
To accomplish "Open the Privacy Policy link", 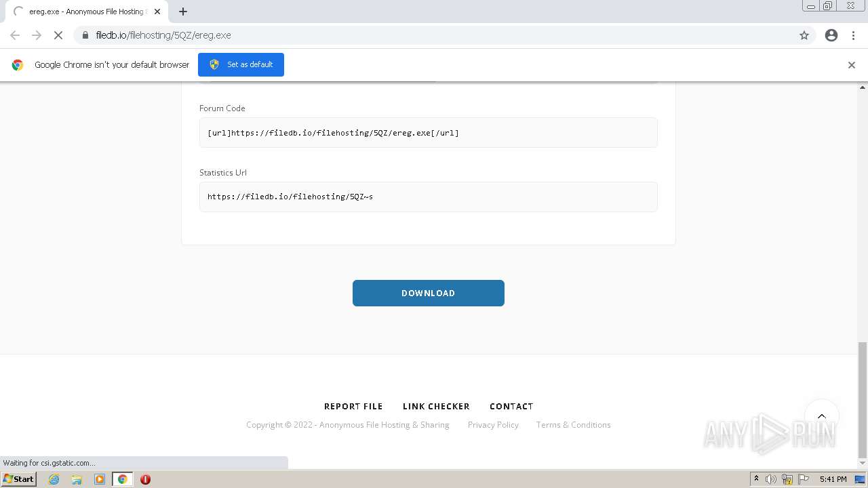I will 493,425.
